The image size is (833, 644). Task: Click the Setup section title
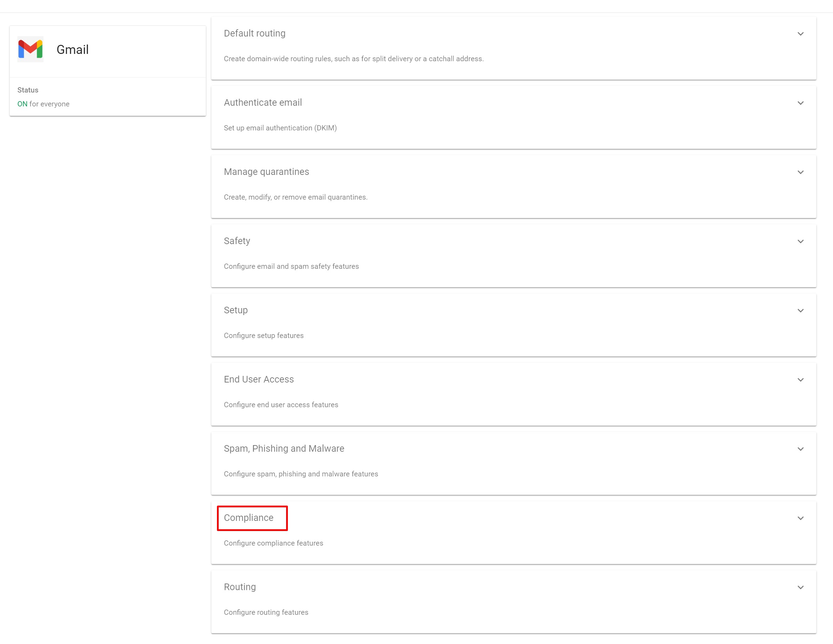pyautogui.click(x=235, y=310)
